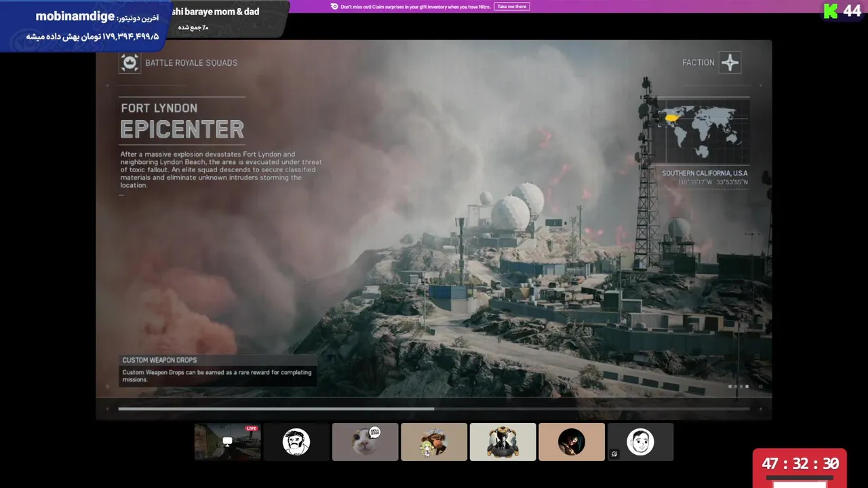This screenshot has height=488, width=868.
Task: Click the FORT LYNDON heading
Action: pos(159,108)
